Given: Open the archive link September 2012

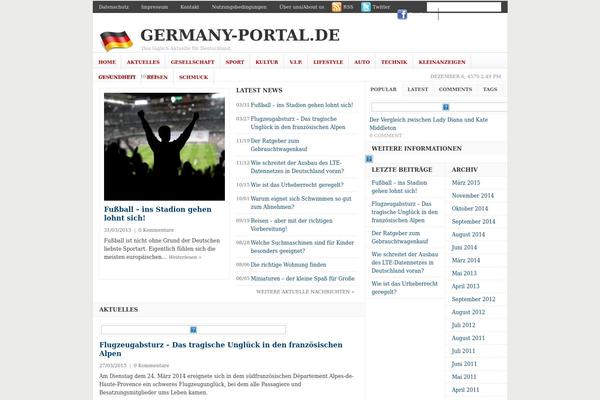Looking at the screenshot, I should click(x=473, y=299).
